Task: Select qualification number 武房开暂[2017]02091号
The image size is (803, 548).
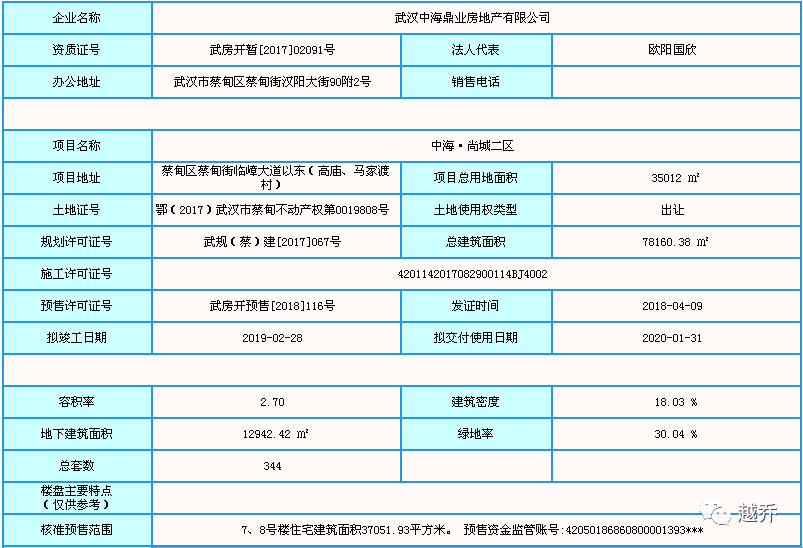Action: [272, 50]
